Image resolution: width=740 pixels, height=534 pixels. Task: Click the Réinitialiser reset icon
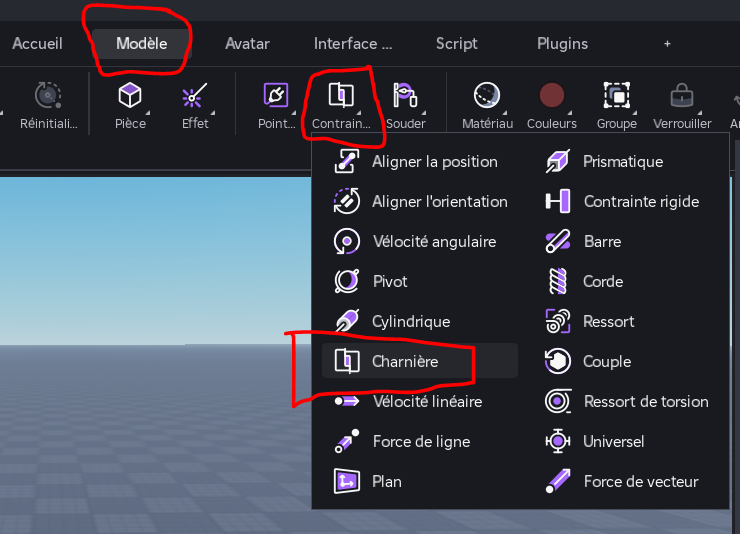coord(47,96)
